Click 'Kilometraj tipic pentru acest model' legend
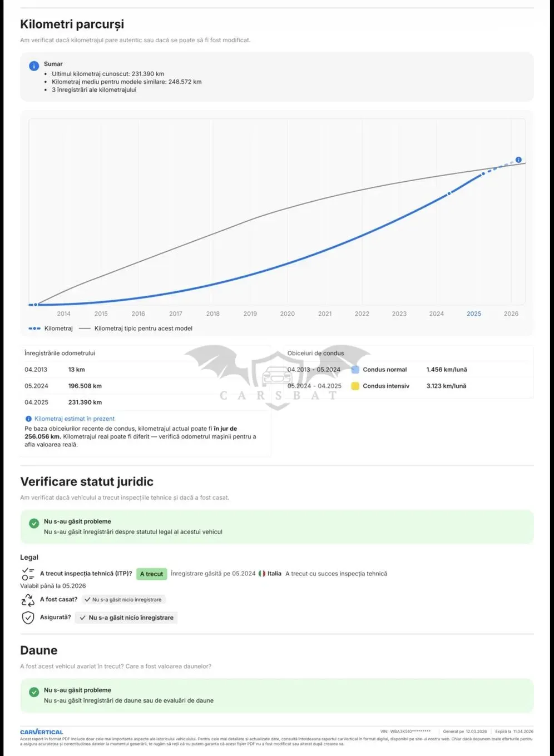The width and height of the screenshot is (554, 756). [x=136, y=329]
